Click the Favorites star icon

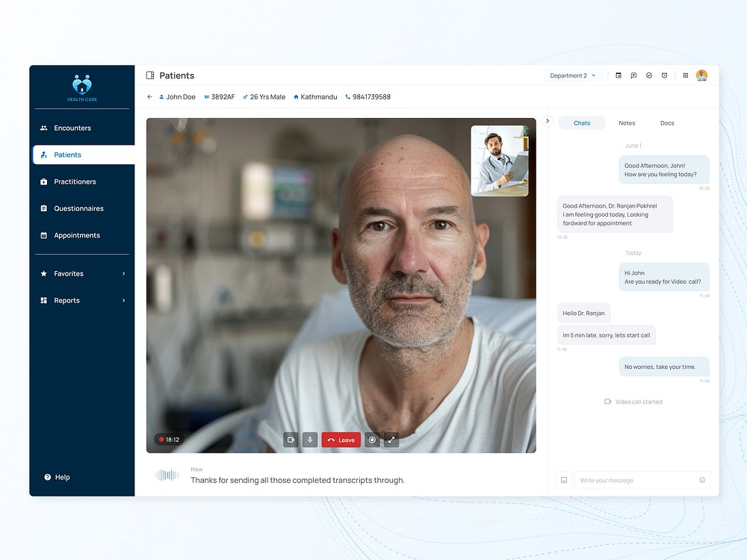44,273
